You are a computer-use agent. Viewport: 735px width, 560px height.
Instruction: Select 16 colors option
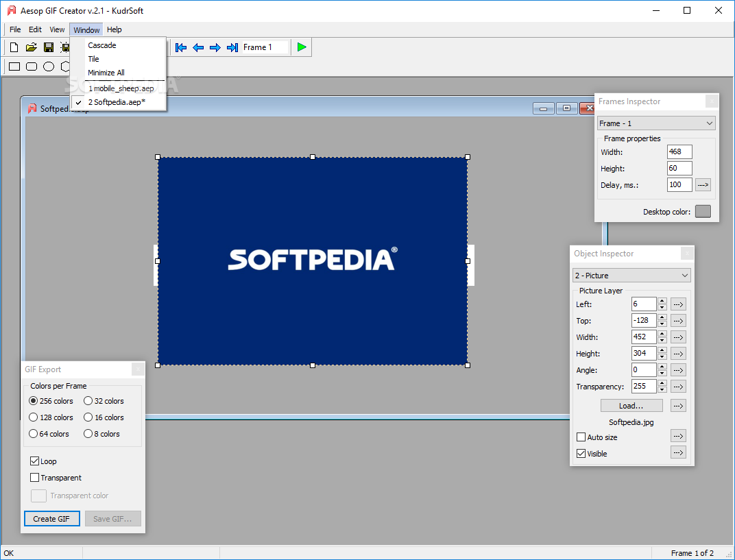[x=104, y=417]
